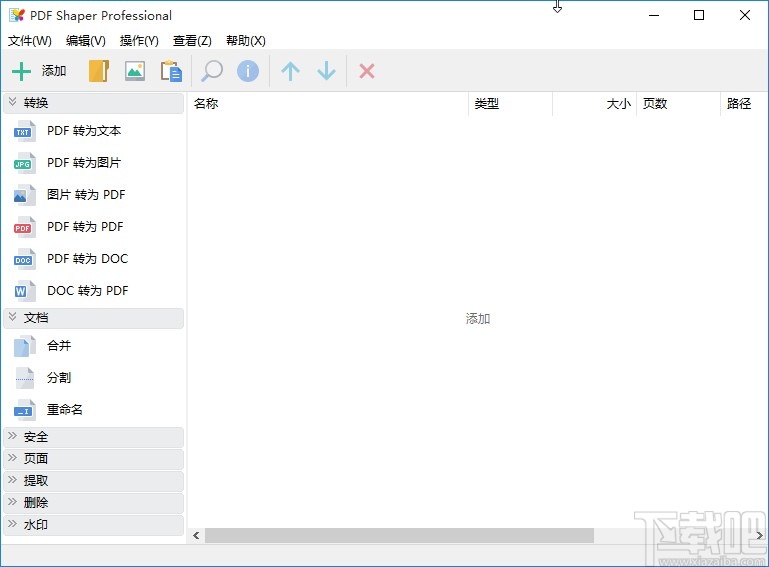Click the yellow folder add icon
Screen dimensions: 769x567
tap(99, 71)
